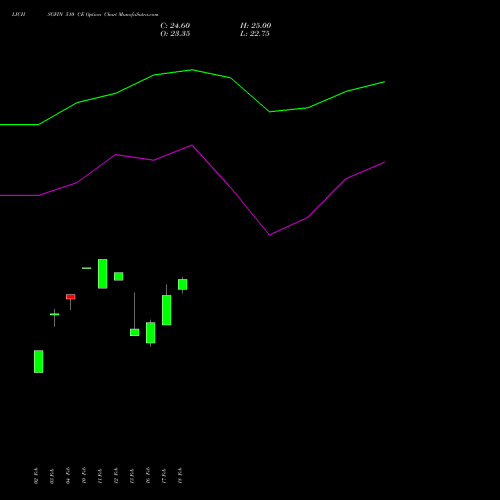The height and width of the screenshot is (500, 500).
Task: Click the 18 Feb date label
Action: (x=180, y=475)
